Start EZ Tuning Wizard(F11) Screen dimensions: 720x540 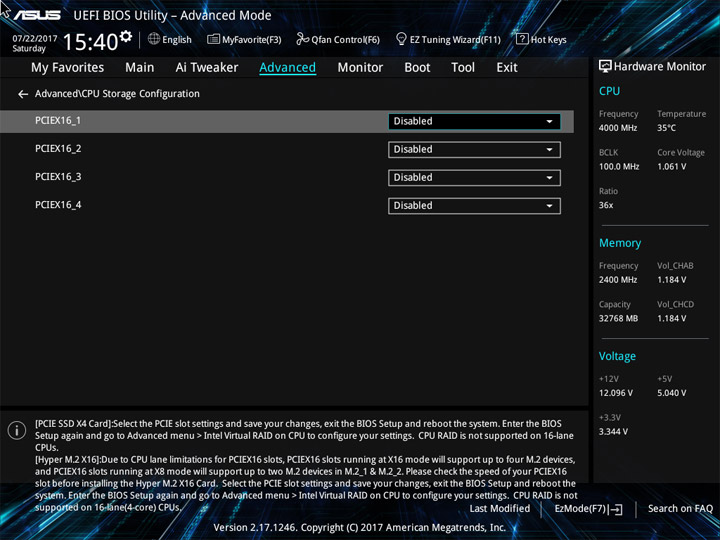click(x=455, y=39)
